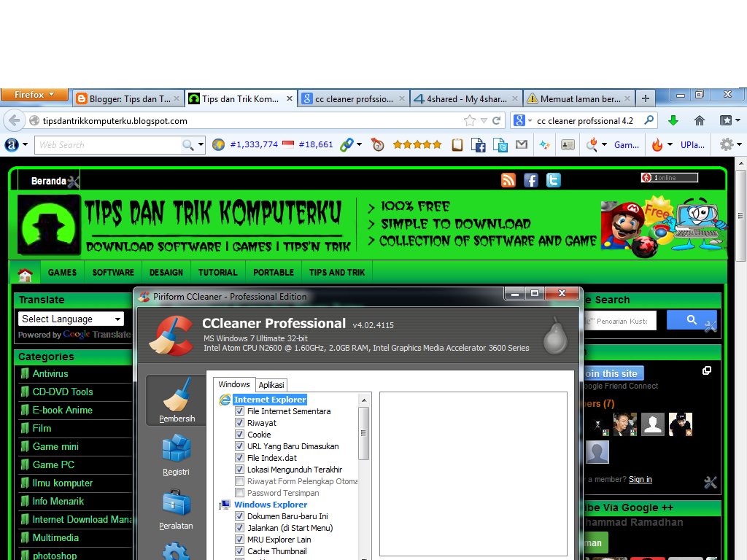The image size is (747, 560).
Task: Uncheck URL Yang Baru Dimasukan
Action: click(x=239, y=446)
